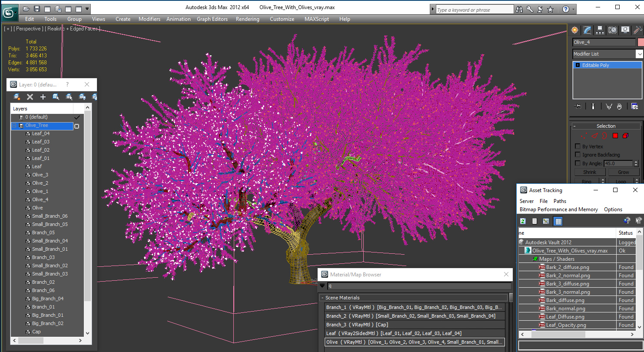Screen dimensions: 644x352
Task: Click the Pin Stack icon
Action: [x=578, y=106]
